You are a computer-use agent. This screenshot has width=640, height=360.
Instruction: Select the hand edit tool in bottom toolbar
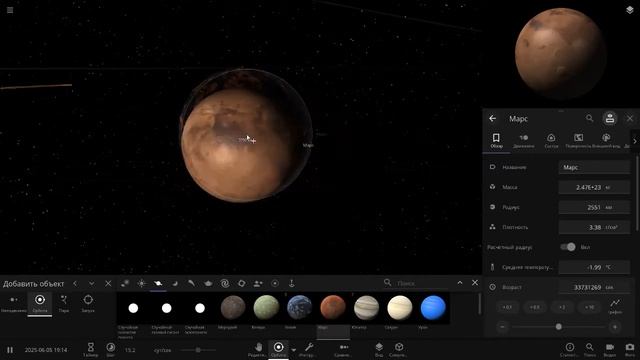(x=258, y=349)
